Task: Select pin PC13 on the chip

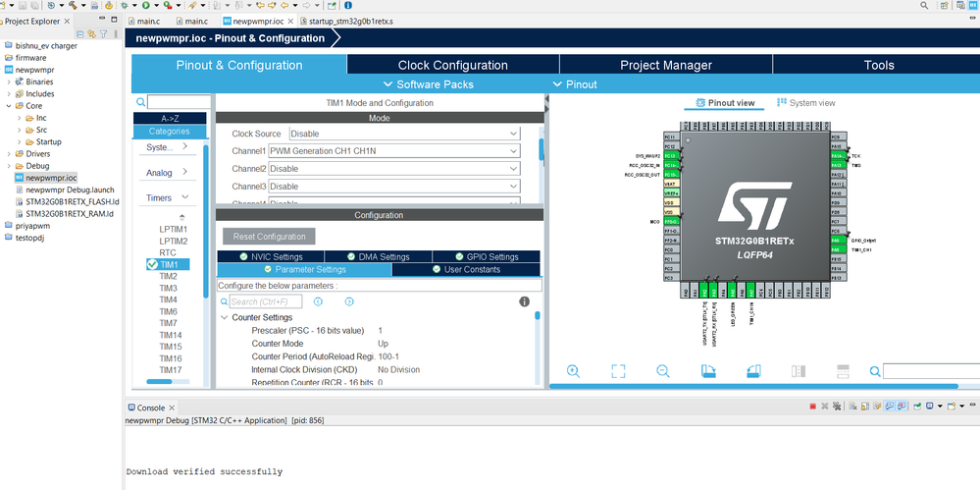Action: [671, 155]
